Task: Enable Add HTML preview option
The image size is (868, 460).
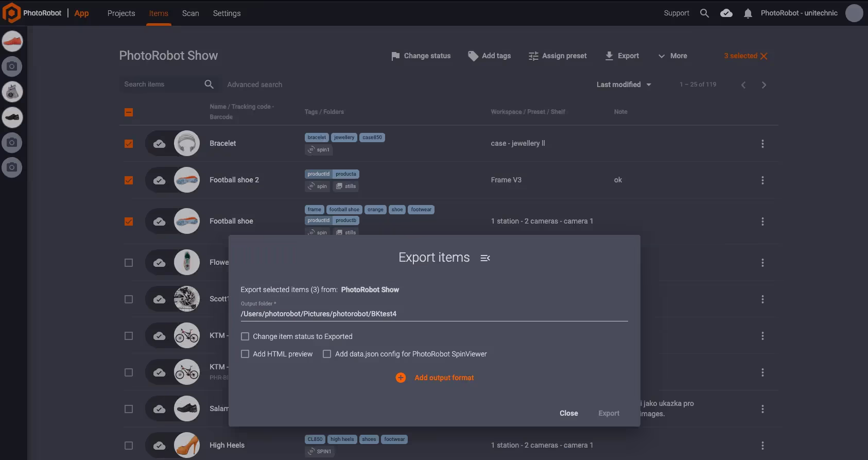Action: [245, 354]
